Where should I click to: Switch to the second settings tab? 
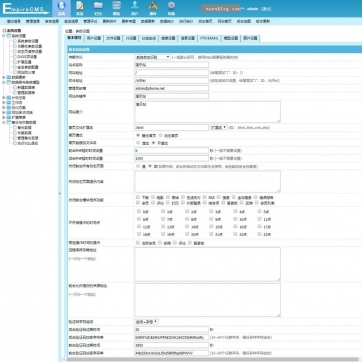coord(94,39)
